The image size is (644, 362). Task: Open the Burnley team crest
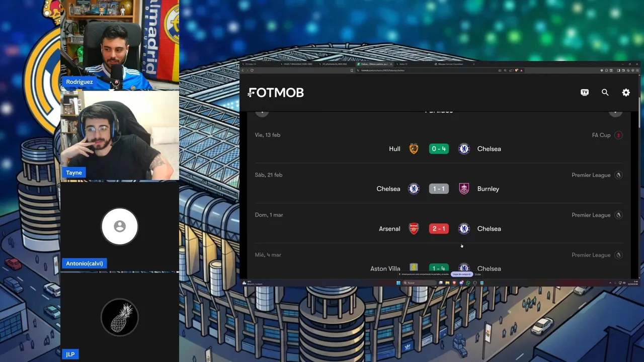[464, 189]
